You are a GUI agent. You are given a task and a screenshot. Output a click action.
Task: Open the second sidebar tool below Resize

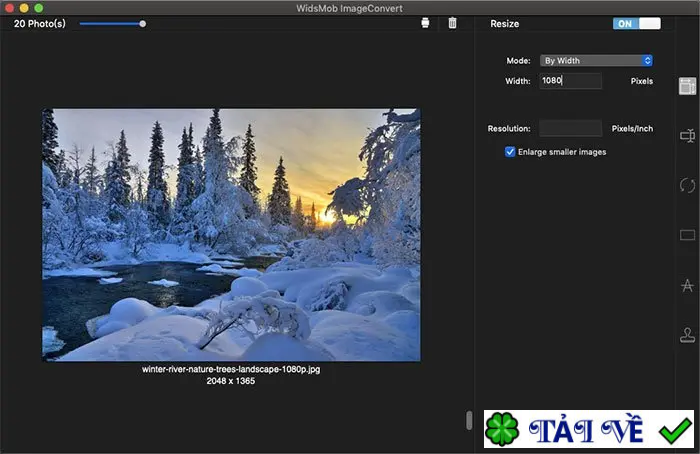[x=687, y=135]
